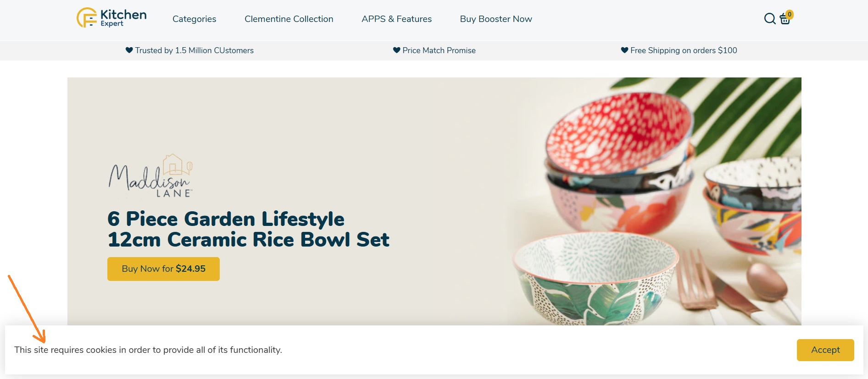Open Clementine Collection menu item
The width and height of the screenshot is (868, 379).
pos(289,19)
